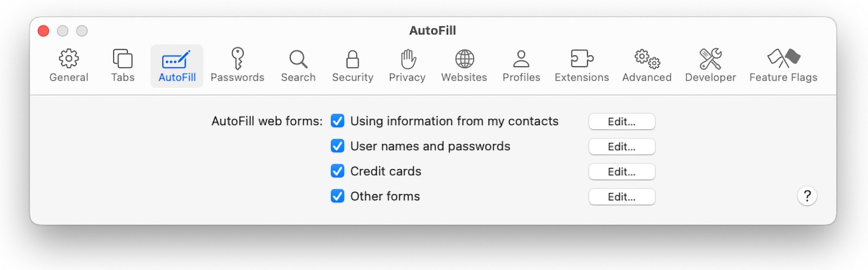
Task: Toggle the Credit cards checkbox
Action: [x=337, y=171]
